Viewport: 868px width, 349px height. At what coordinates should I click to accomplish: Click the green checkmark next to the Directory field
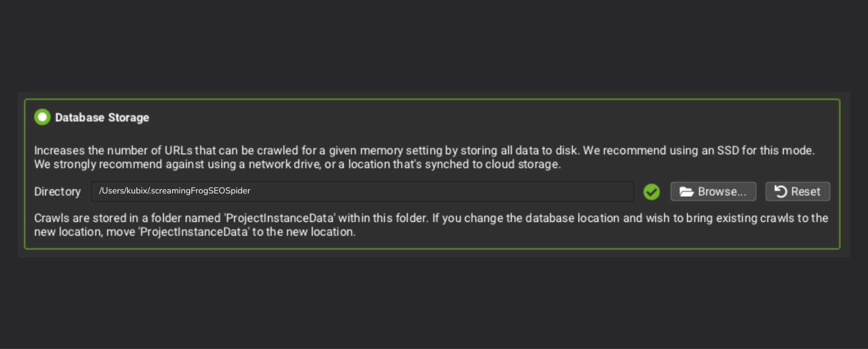point(651,192)
